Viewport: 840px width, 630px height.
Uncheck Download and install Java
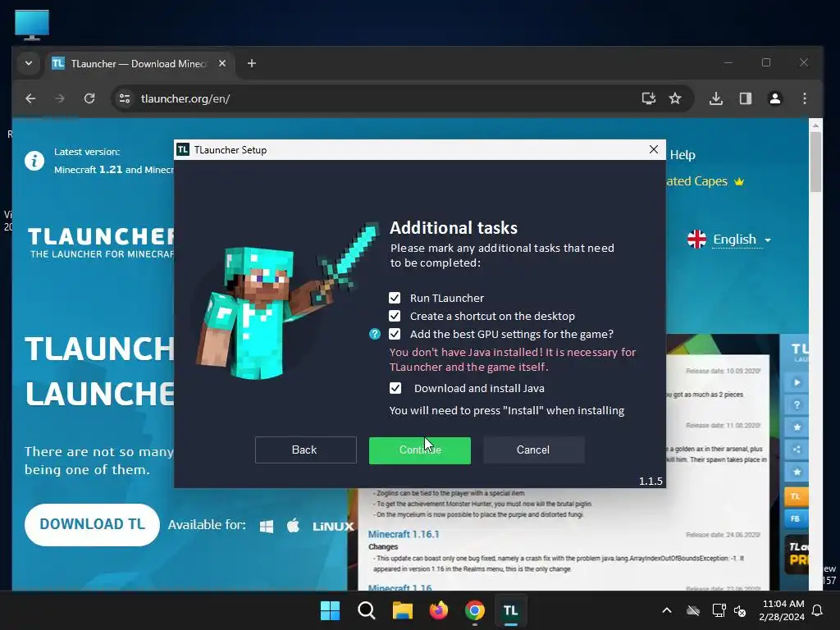coord(395,388)
